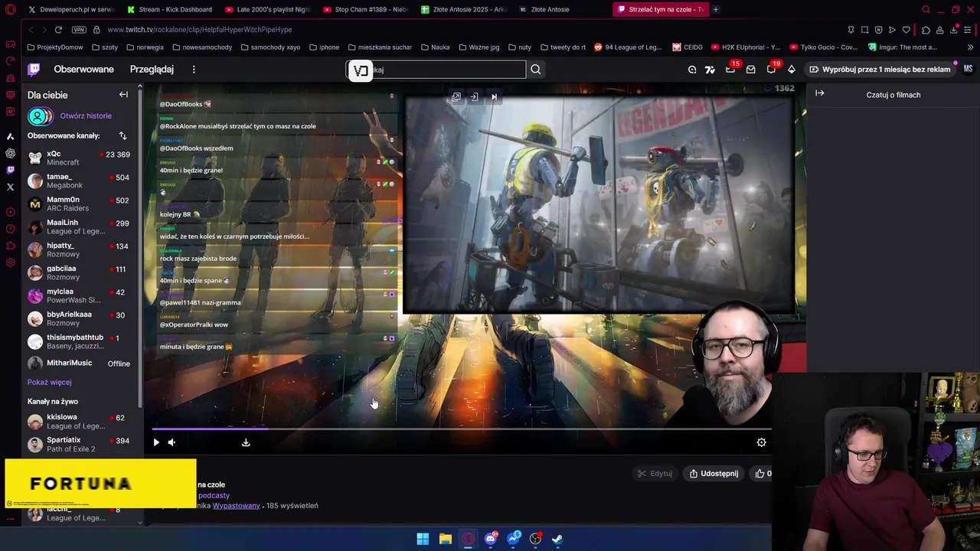The width and height of the screenshot is (980, 551).
Task: Seek along the clip progress bar
Action: (x=462, y=429)
